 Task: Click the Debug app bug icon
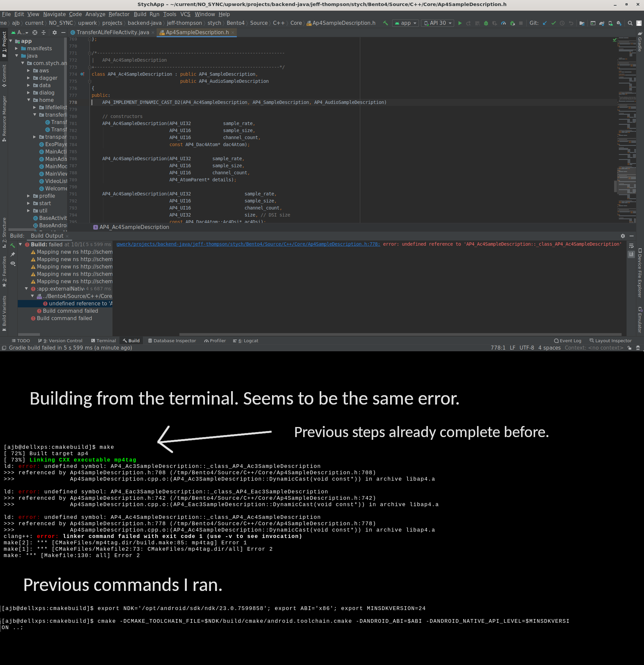coord(486,23)
